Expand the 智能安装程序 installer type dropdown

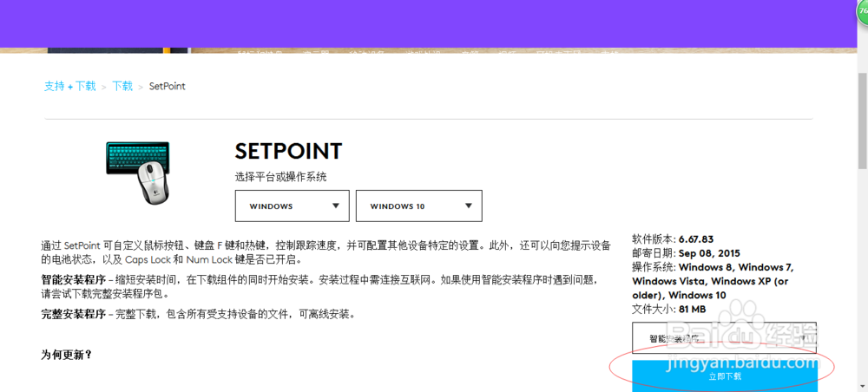click(724, 338)
